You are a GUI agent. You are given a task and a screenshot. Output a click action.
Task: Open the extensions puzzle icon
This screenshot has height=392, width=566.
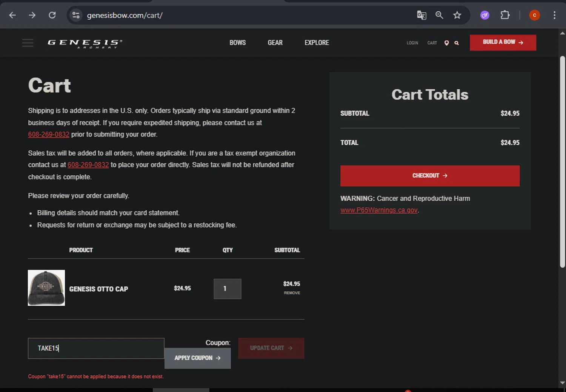[x=505, y=15]
